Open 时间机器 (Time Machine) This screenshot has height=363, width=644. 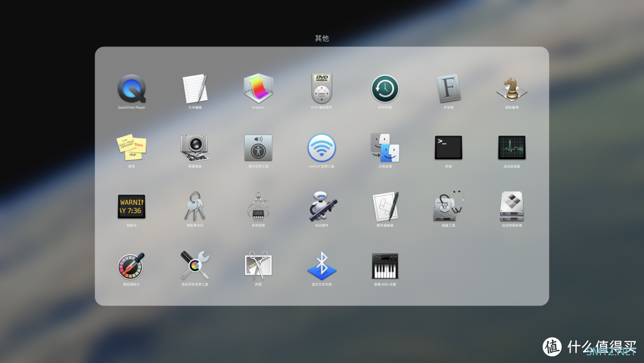[385, 88]
